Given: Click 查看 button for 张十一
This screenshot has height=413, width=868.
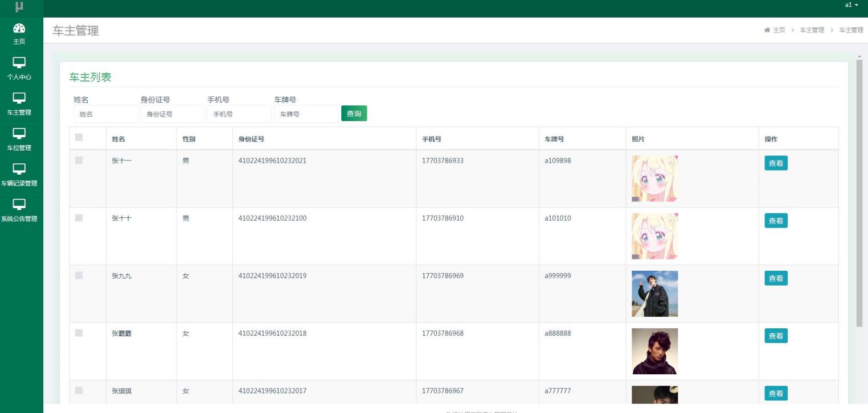Looking at the screenshot, I should 776,163.
